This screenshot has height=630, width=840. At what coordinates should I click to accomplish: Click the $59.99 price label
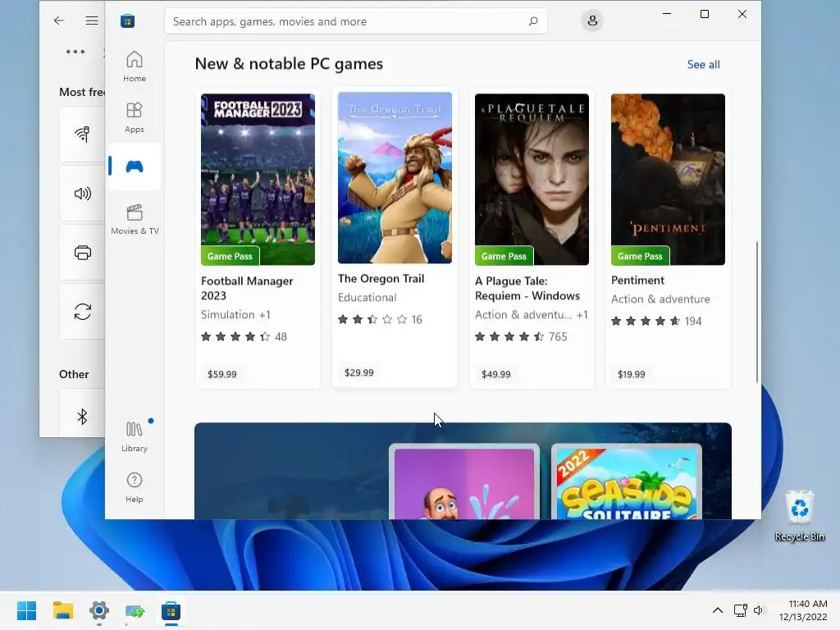point(221,374)
